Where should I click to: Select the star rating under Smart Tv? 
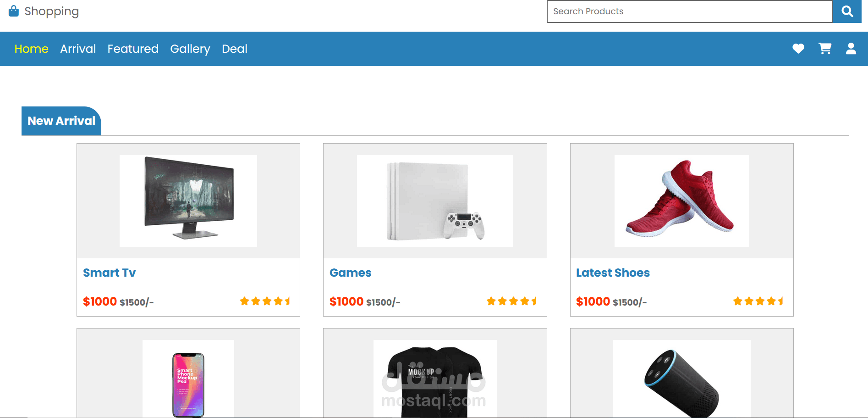(265, 301)
